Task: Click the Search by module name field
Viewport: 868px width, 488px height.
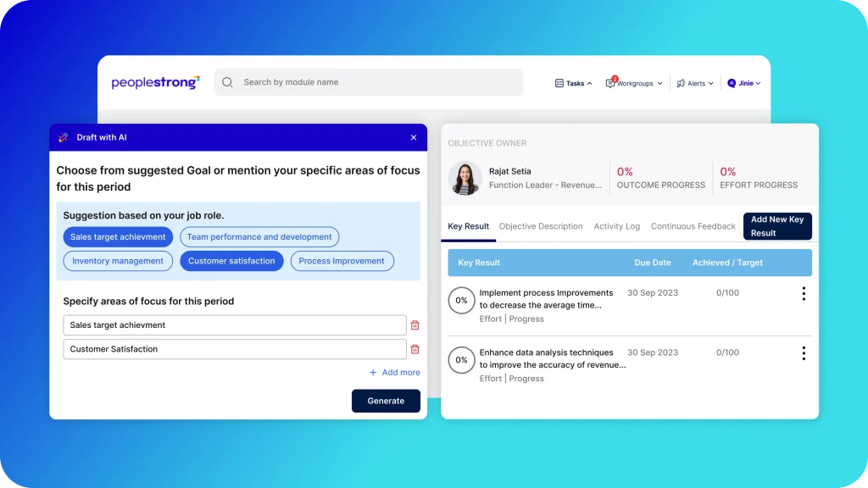Action: click(x=373, y=82)
